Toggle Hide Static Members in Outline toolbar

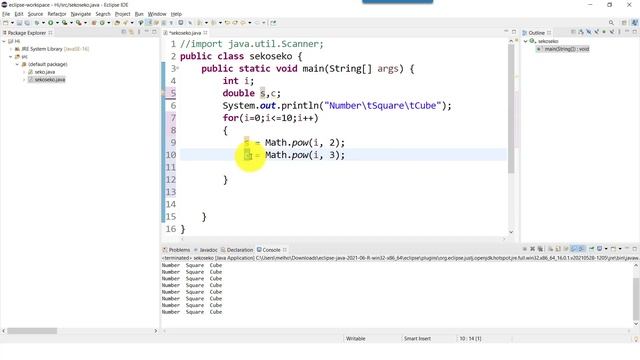[x=597, y=31]
